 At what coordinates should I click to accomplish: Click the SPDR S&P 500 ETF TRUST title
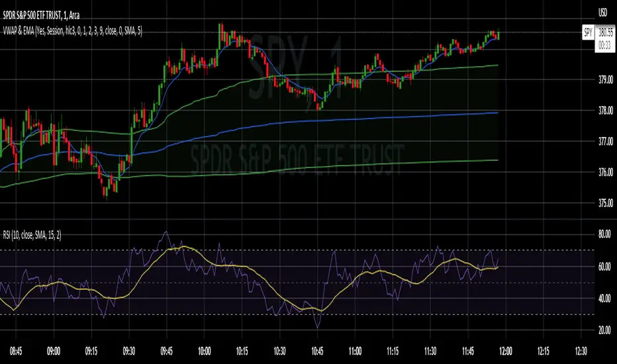tap(41, 15)
